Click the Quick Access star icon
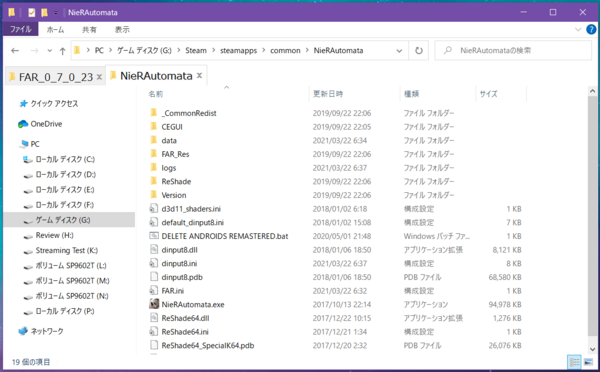This screenshot has height=372, width=600. click(x=23, y=104)
